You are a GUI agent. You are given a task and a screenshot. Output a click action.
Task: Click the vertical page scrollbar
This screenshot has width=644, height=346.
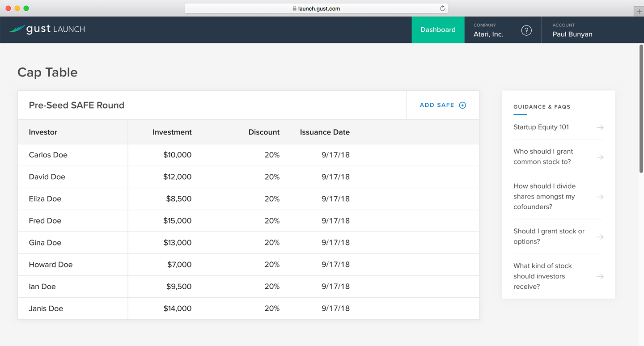pos(641,110)
